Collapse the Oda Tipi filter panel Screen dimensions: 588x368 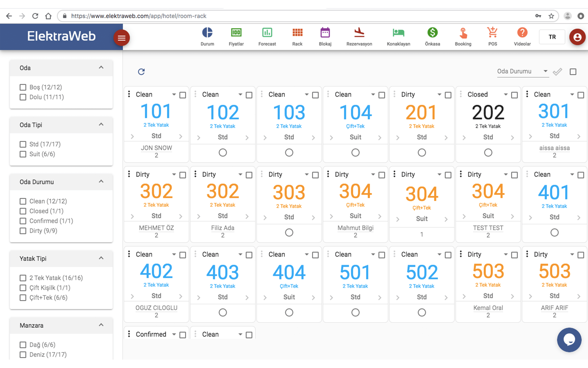tap(101, 124)
